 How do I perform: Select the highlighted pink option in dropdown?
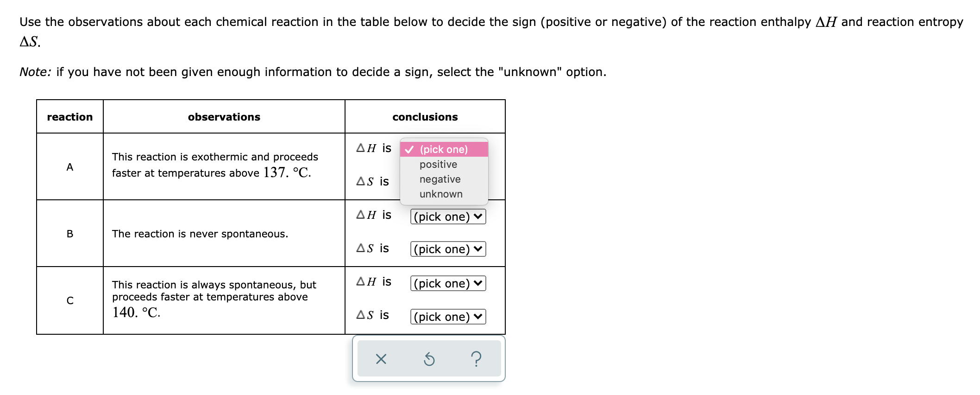[x=443, y=149]
